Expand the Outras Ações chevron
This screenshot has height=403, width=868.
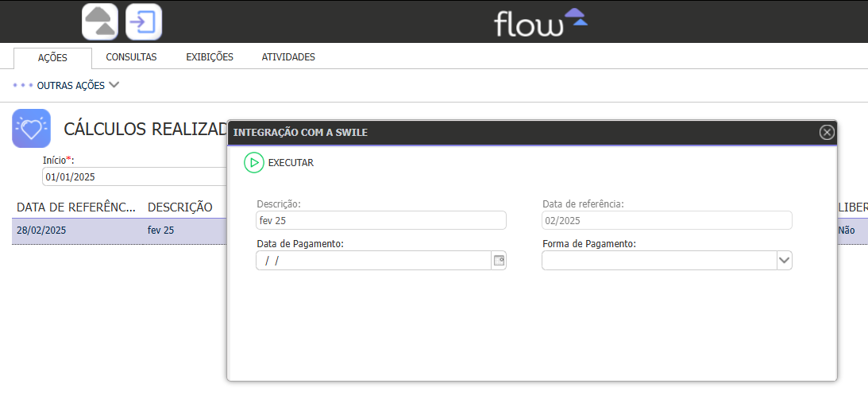click(x=114, y=85)
